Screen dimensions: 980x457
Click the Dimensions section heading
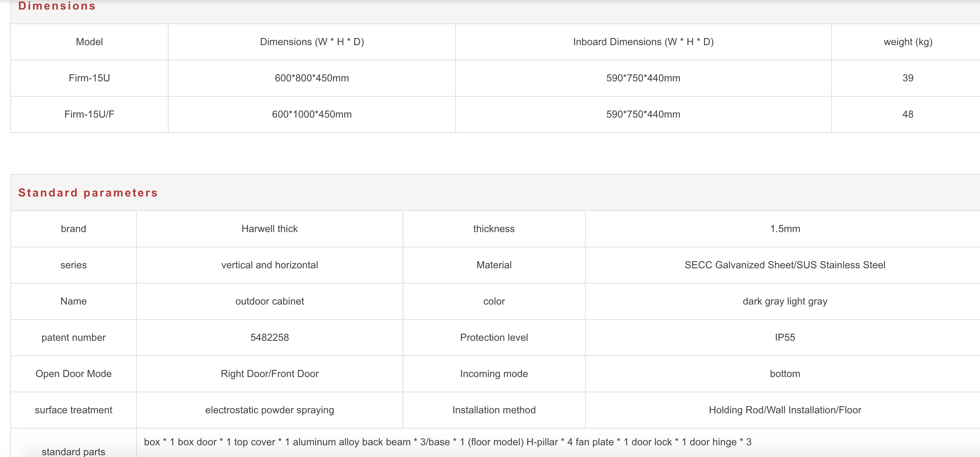[x=57, y=6]
